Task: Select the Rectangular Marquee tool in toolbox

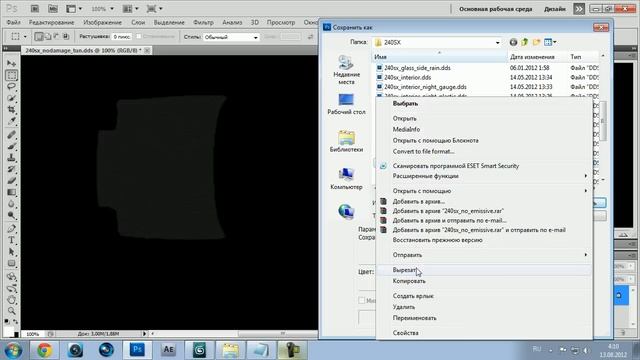Action: [x=11, y=76]
